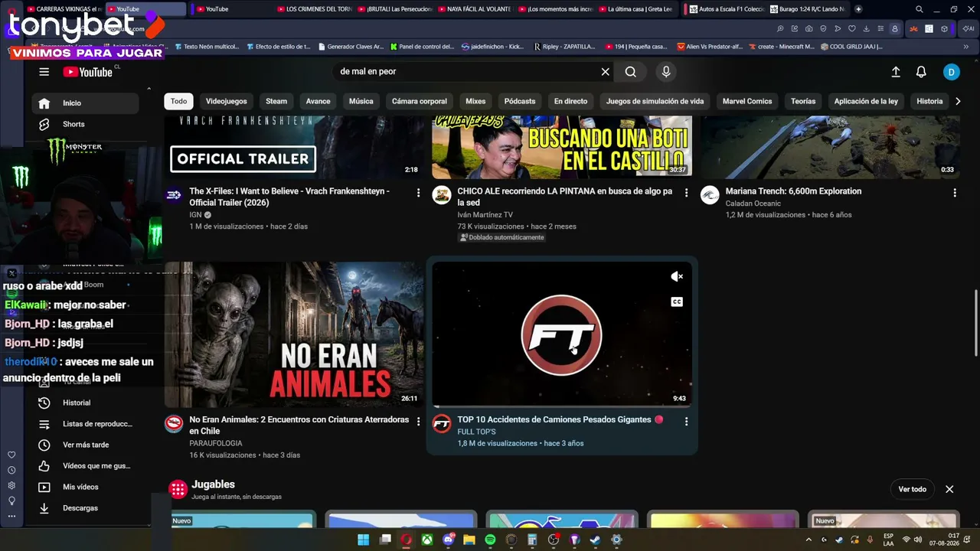Open Historial in the sidebar

(86, 403)
